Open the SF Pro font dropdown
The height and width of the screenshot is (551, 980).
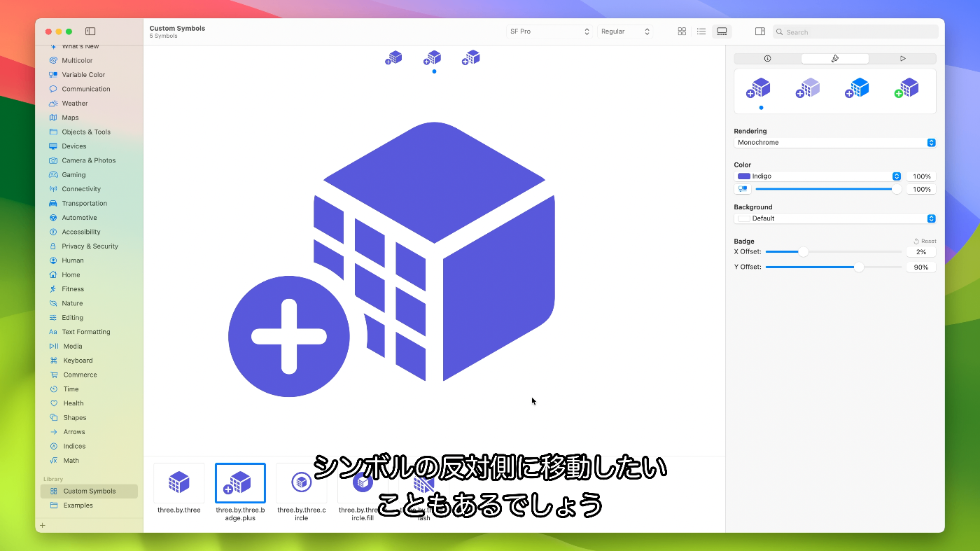tap(549, 32)
